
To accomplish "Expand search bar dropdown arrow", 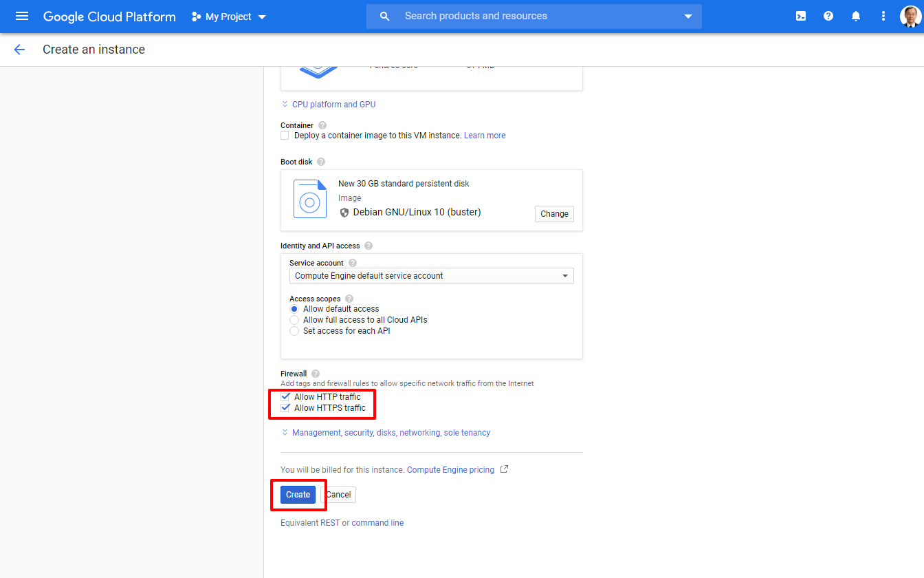I will [688, 17].
